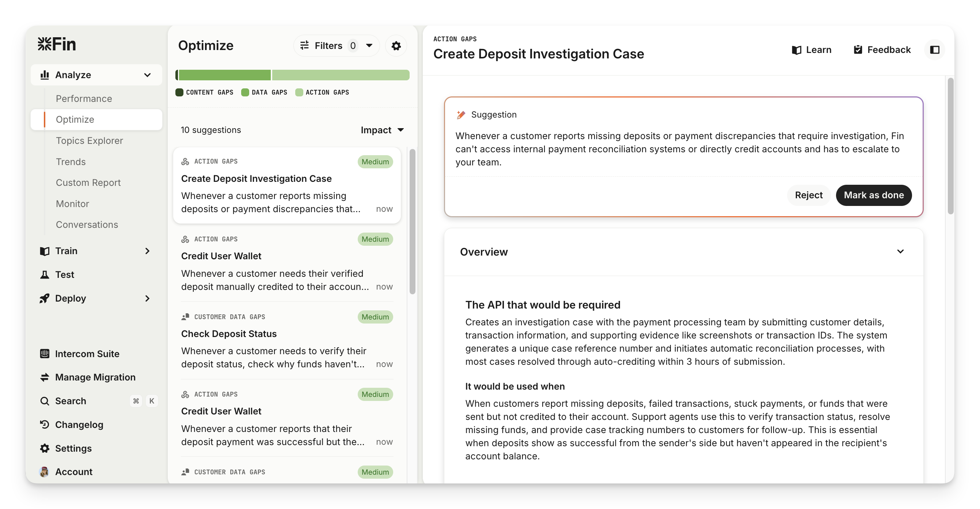Click the Account avatar
The image size is (980, 509).
[x=45, y=471]
